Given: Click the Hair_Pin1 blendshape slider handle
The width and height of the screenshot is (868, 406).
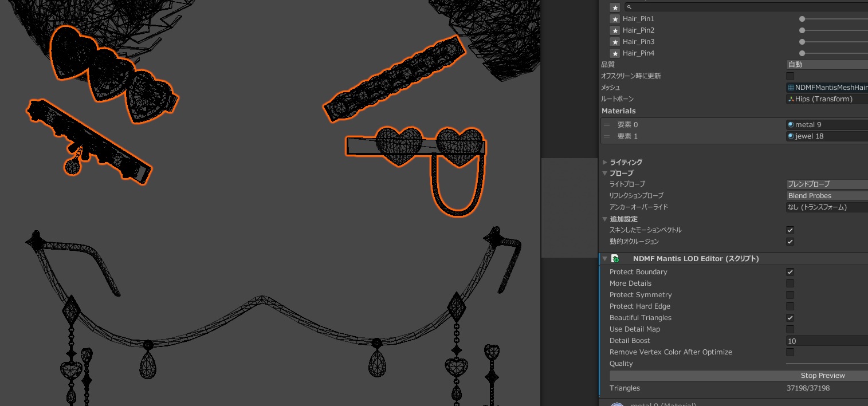Looking at the screenshot, I should (x=802, y=19).
